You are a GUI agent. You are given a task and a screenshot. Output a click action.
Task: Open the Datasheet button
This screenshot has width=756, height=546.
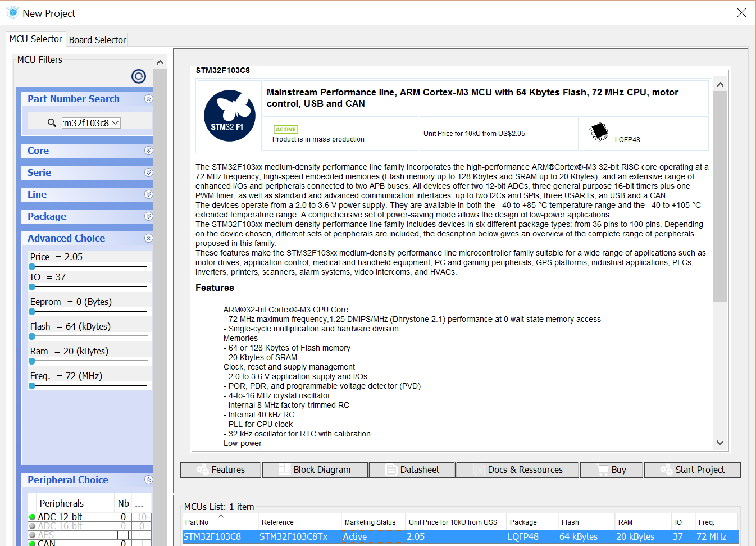(x=412, y=470)
